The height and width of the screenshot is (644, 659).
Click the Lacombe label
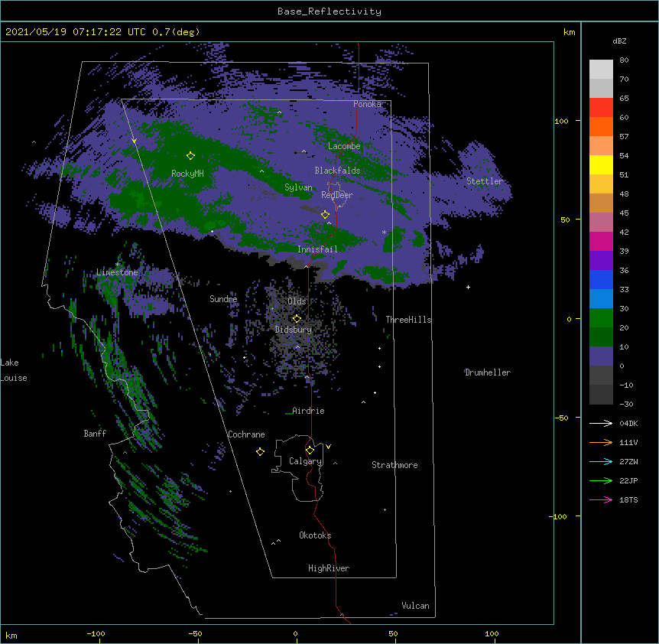pyautogui.click(x=344, y=146)
